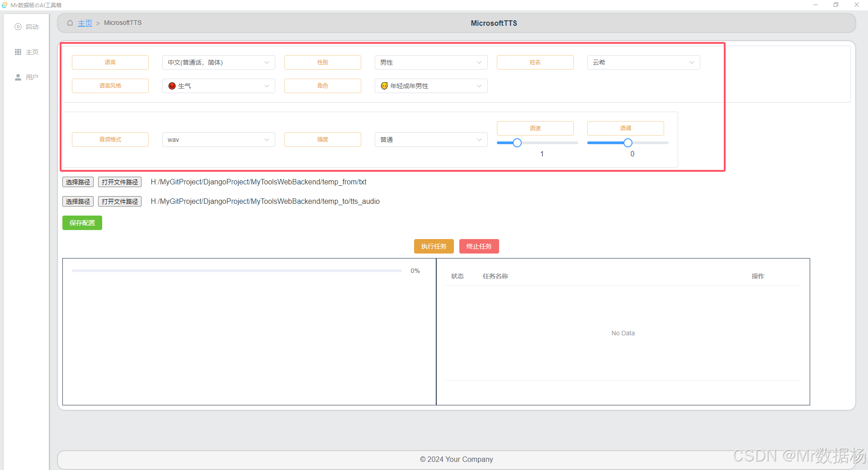The image size is (868, 470).
Task: Click the 任务名称 column header
Action: [495, 276]
